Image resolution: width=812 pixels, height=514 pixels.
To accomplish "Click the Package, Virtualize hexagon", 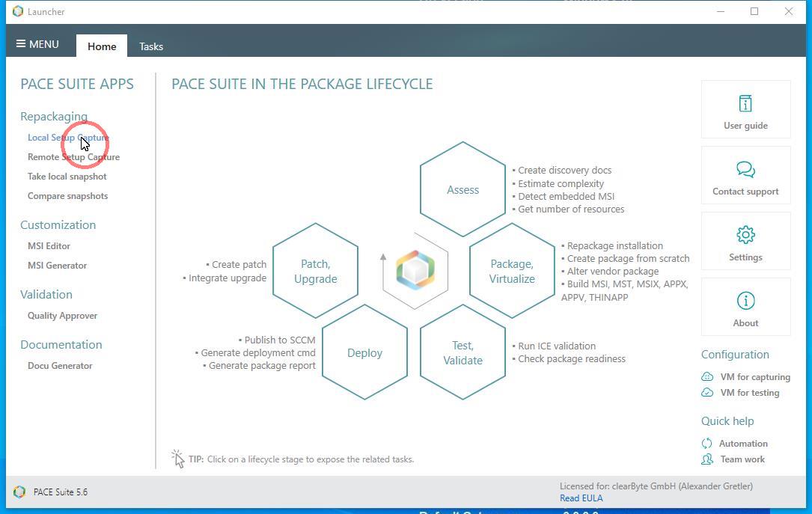I will pyautogui.click(x=512, y=271).
